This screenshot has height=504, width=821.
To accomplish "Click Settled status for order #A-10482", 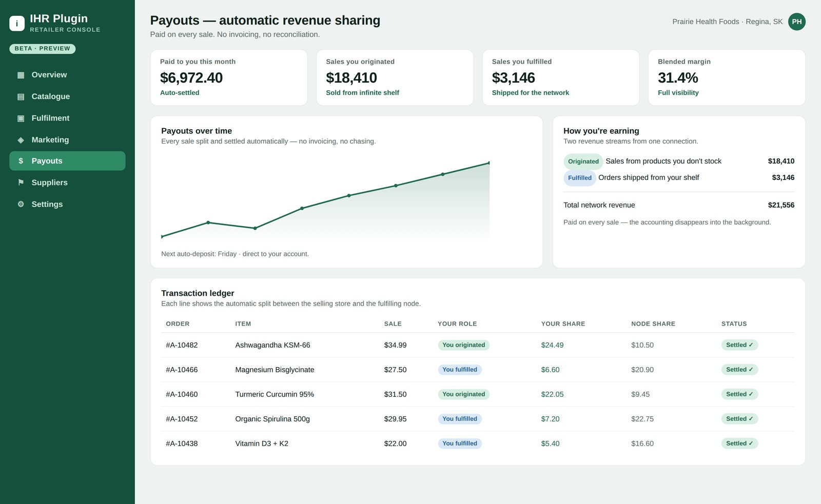I will 739,345.
